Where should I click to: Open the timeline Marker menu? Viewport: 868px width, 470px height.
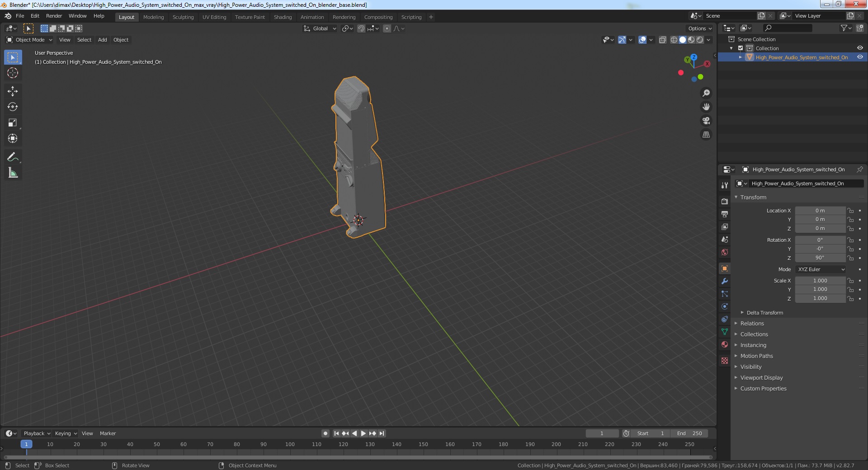coord(108,433)
